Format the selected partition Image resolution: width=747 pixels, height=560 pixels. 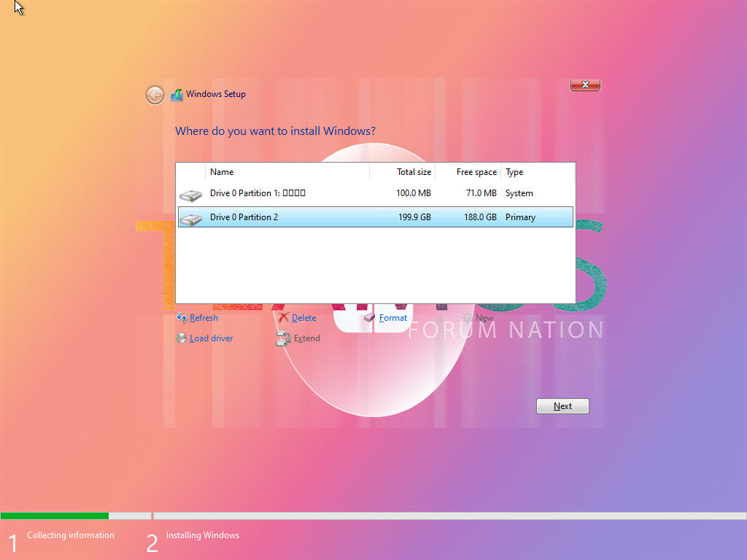coord(393,318)
